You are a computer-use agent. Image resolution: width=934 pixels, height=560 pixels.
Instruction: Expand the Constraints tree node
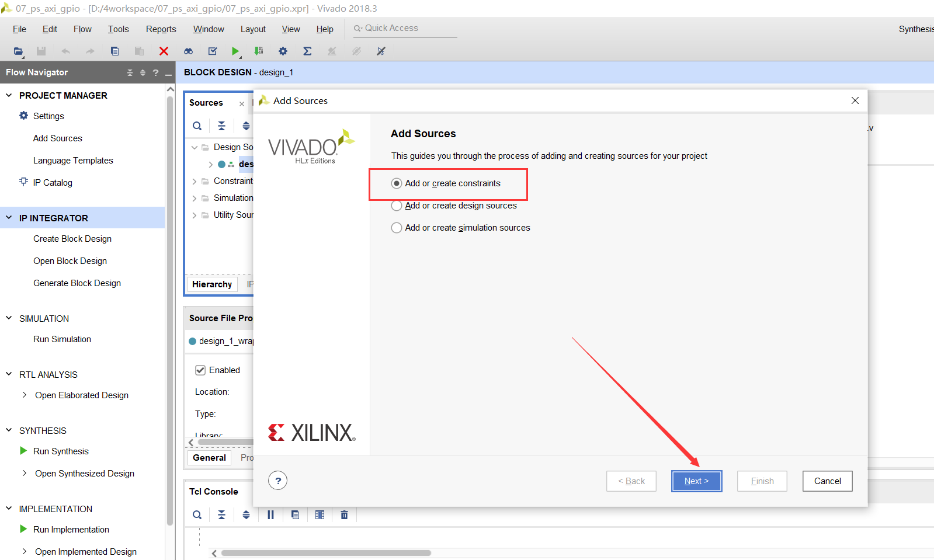(x=195, y=181)
